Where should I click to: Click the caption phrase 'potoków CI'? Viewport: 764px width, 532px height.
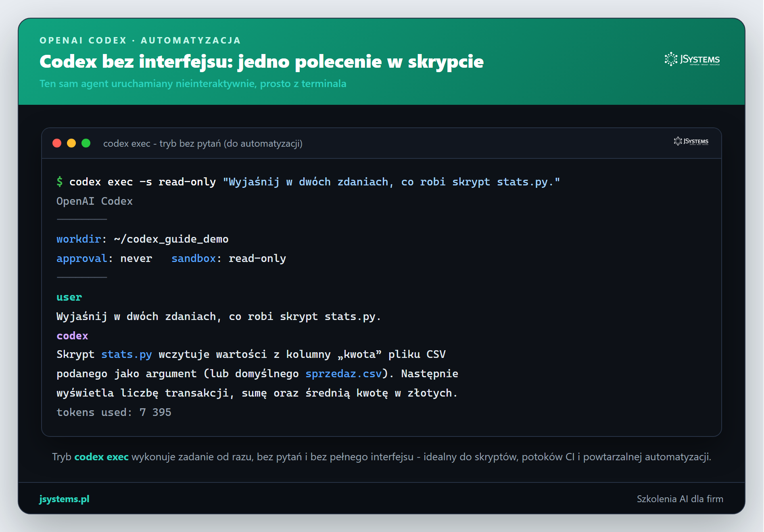(548, 457)
